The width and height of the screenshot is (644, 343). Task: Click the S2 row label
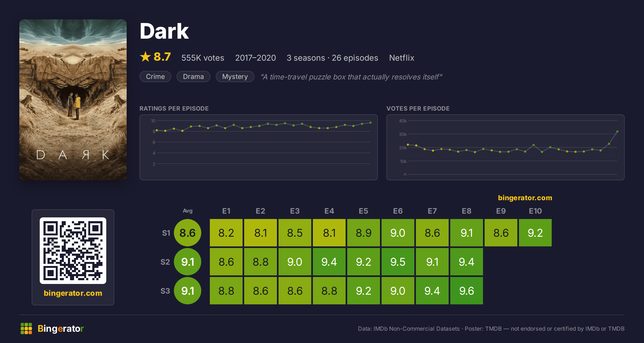tap(165, 262)
